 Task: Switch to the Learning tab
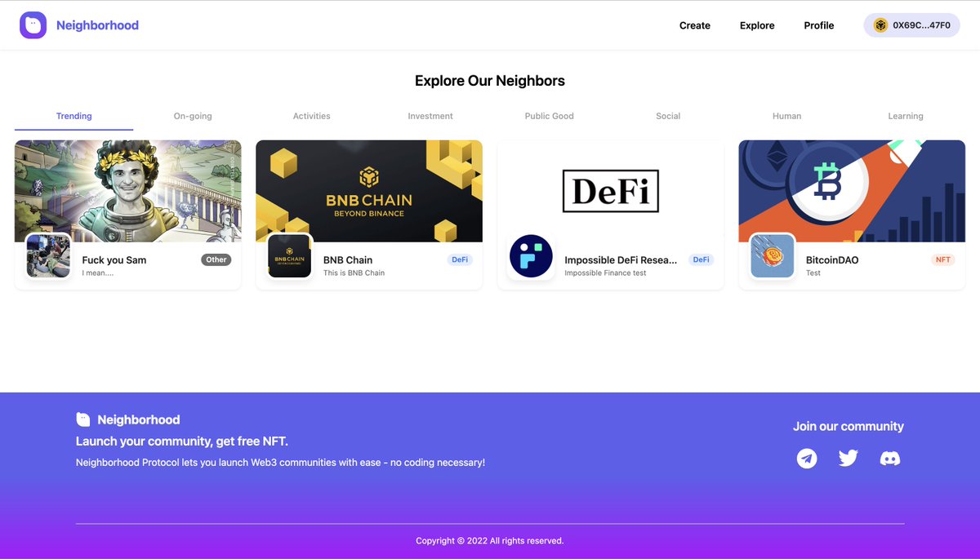(x=906, y=116)
